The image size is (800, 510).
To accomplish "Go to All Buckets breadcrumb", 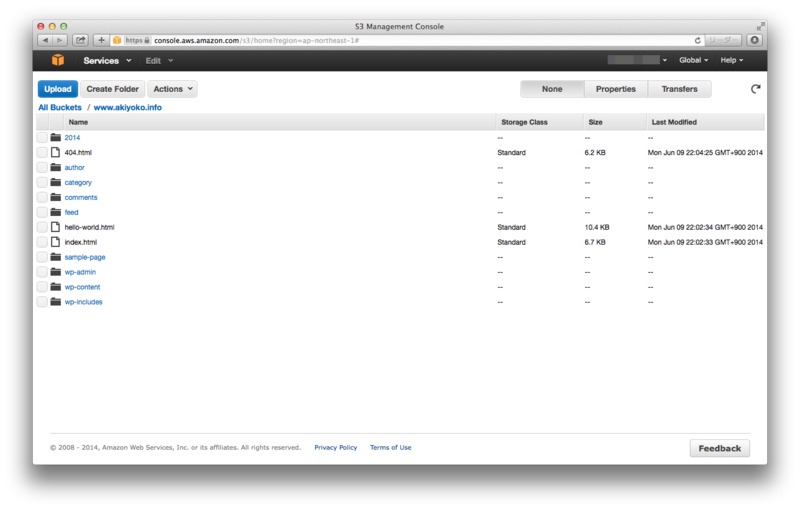I will [x=60, y=107].
